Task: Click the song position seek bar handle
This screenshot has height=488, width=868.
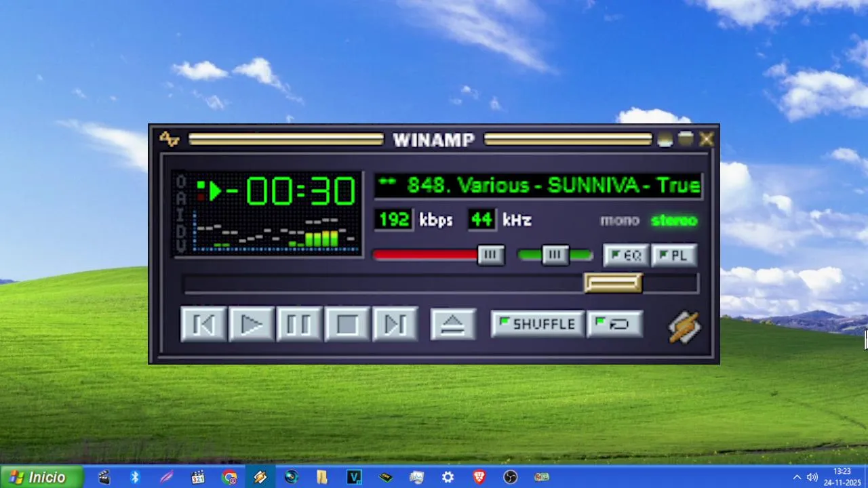Action: pos(613,283)
